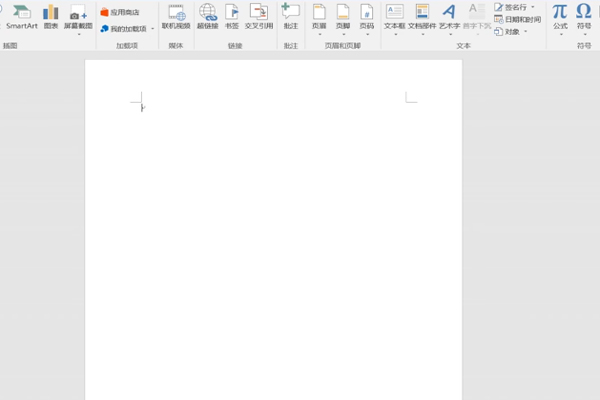Choose the 艺术字 WordArt icon
The height and width of the screenshot is (400, 600).
[450, 16]
